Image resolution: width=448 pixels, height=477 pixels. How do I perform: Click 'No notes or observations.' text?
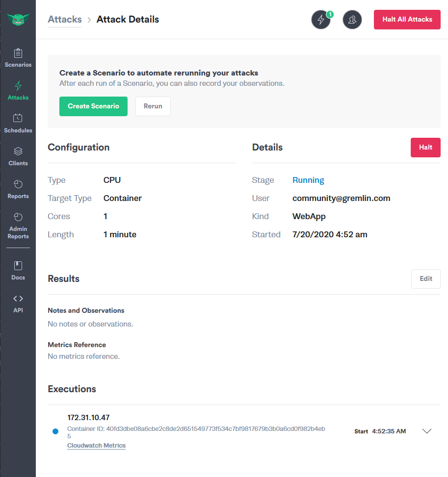[x=90, y=324]
